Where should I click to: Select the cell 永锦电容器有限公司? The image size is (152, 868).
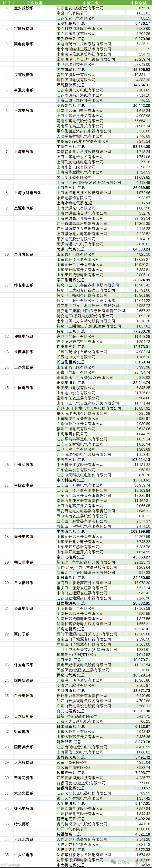point(74,198)
